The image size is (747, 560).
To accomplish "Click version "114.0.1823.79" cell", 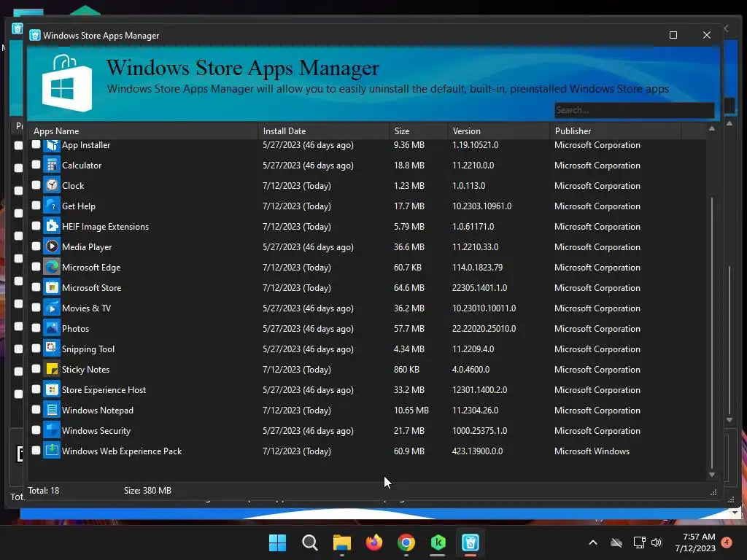I will click(477, 267).
